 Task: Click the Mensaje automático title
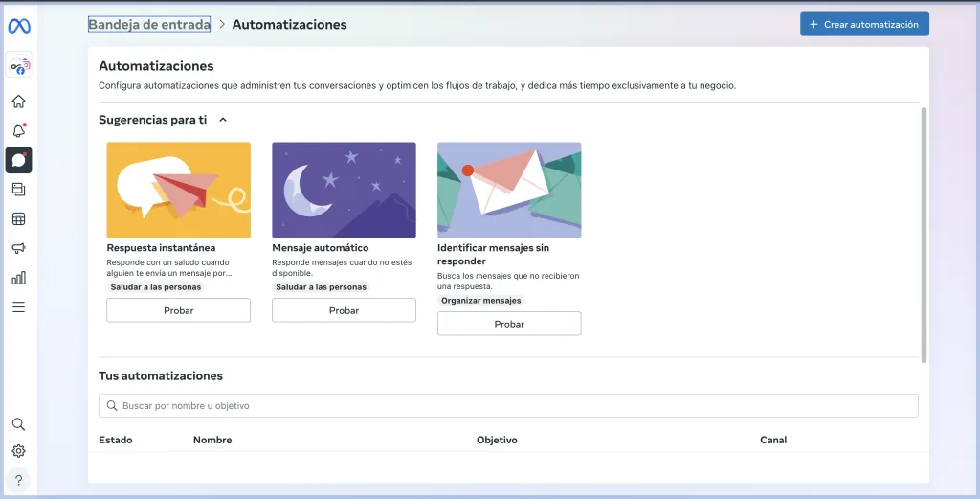(x=321, y=248)
